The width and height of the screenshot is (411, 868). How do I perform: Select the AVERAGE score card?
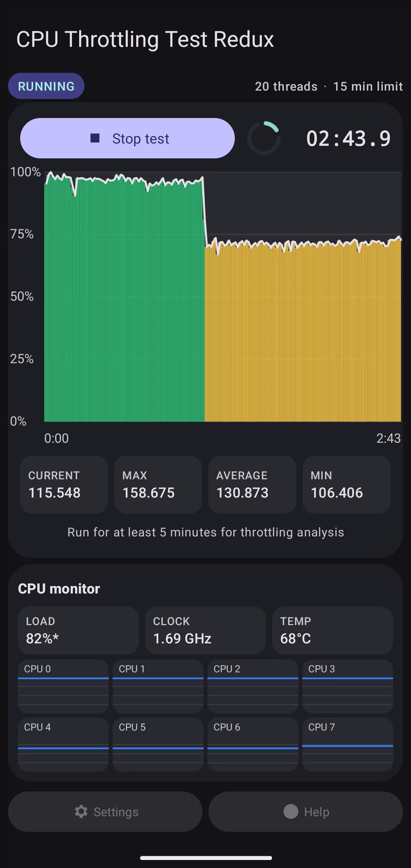[x=252, y=484]
